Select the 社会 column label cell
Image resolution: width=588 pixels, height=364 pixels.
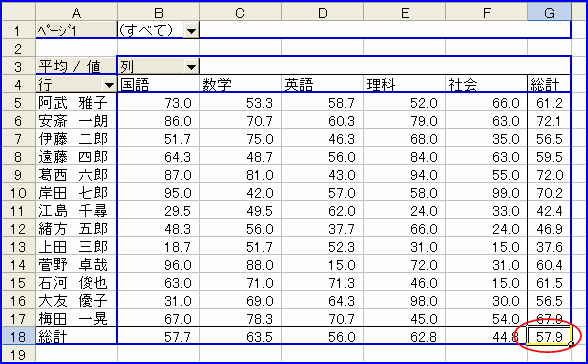coord(486,85)
